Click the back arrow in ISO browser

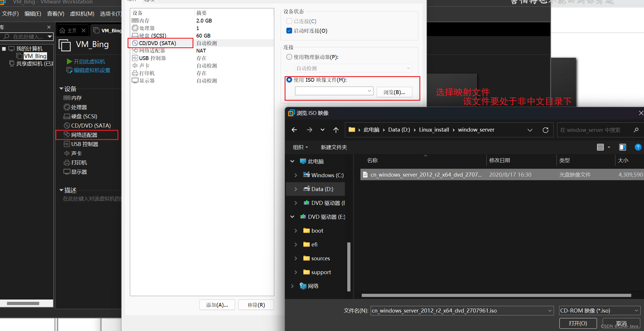294,130
